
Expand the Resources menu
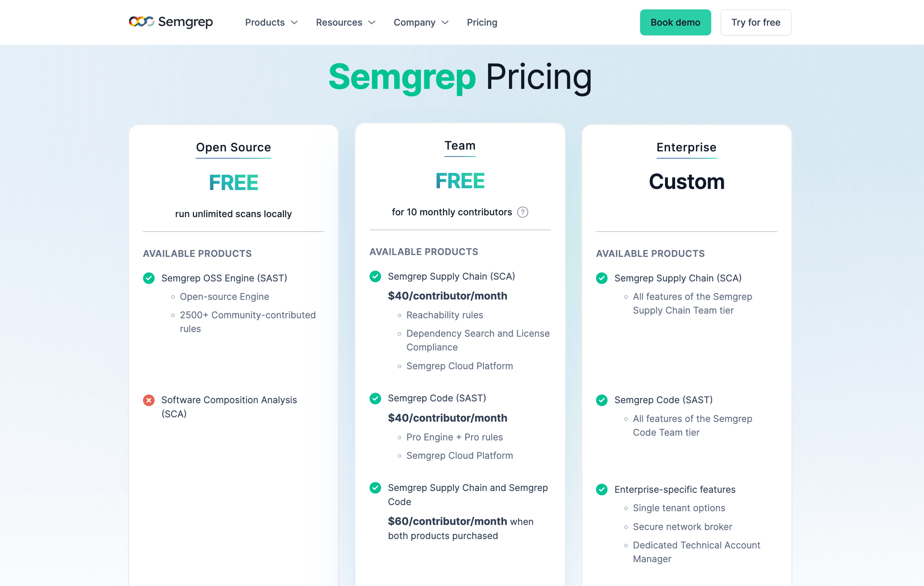(x=345, y=22)
